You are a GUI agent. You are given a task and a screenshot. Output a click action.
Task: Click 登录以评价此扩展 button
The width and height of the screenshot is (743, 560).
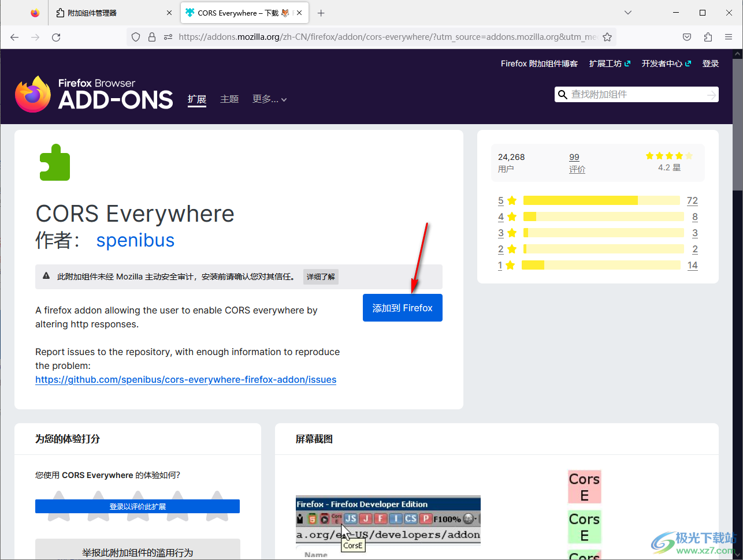coord(138,506)
